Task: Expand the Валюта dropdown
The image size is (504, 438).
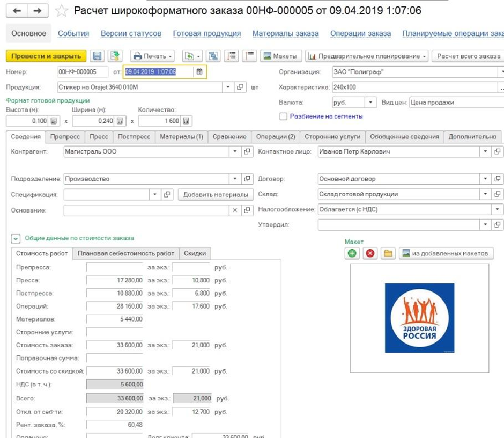Action: tap(371, 103)
